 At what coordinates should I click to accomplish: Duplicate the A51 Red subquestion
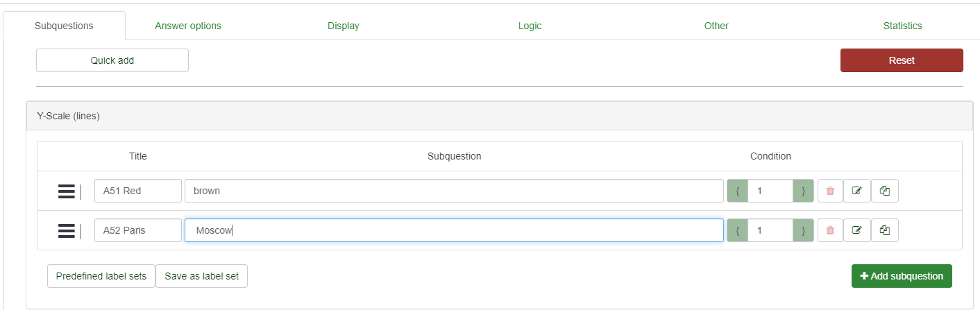click(x=884, y=191)
